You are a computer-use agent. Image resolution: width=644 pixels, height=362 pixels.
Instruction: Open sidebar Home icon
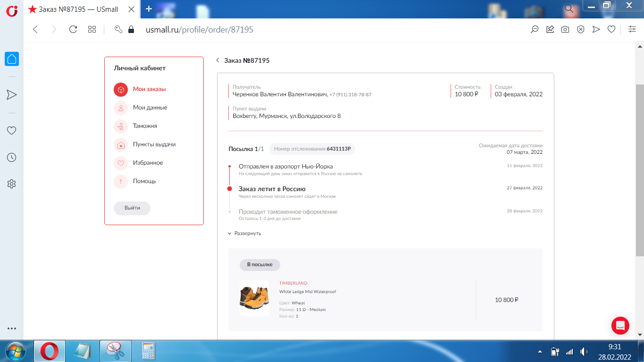12,59
